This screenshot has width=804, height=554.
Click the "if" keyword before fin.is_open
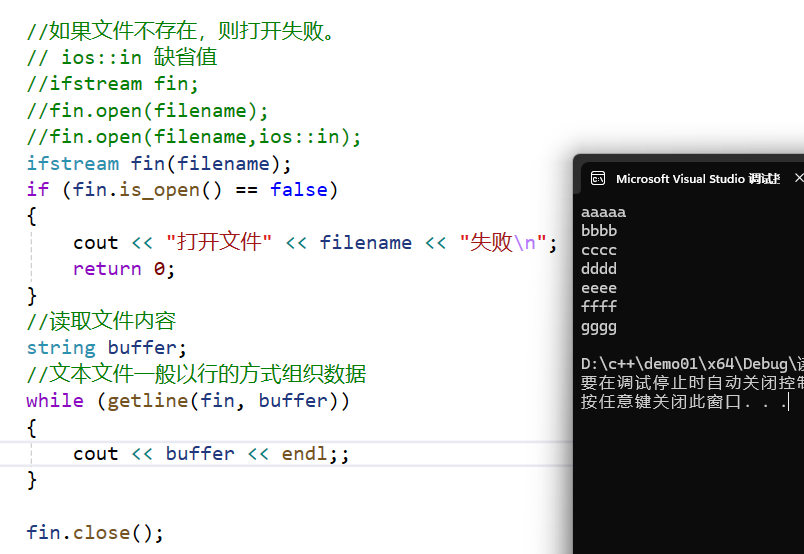38,190
